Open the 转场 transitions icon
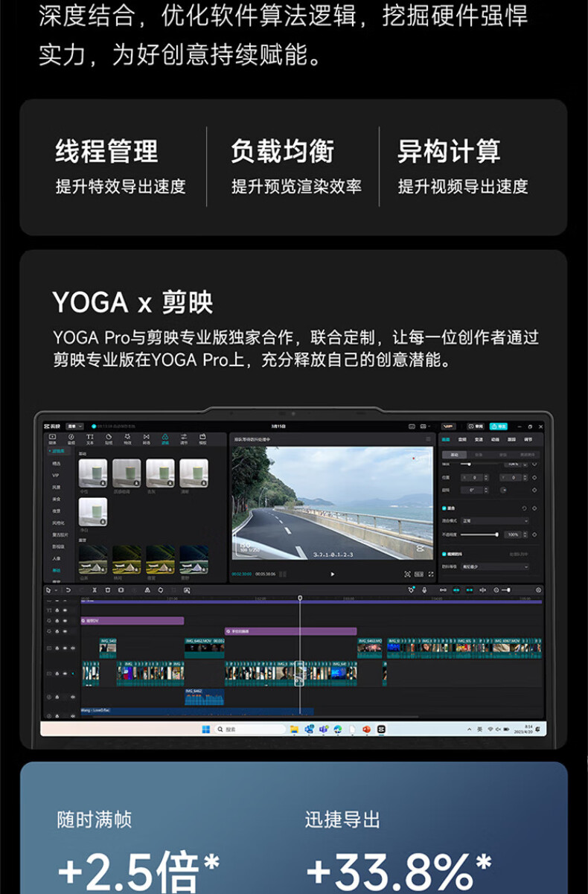This screenshot has height=894, width=588. (147, 438)
